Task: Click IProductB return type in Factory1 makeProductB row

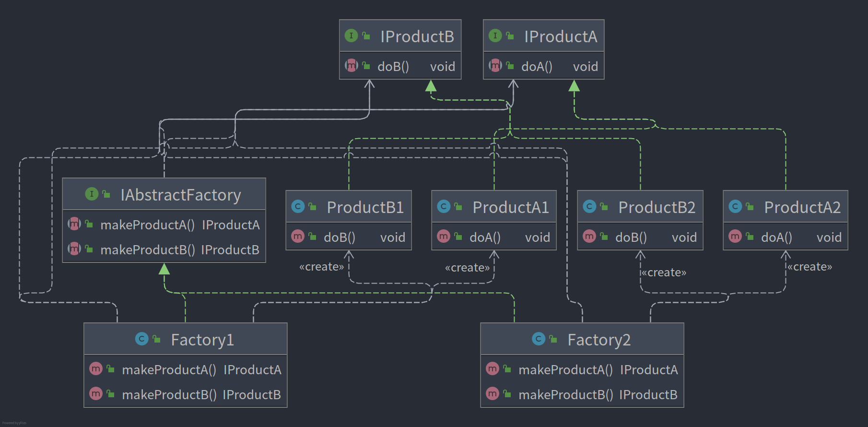Action: 252,394
